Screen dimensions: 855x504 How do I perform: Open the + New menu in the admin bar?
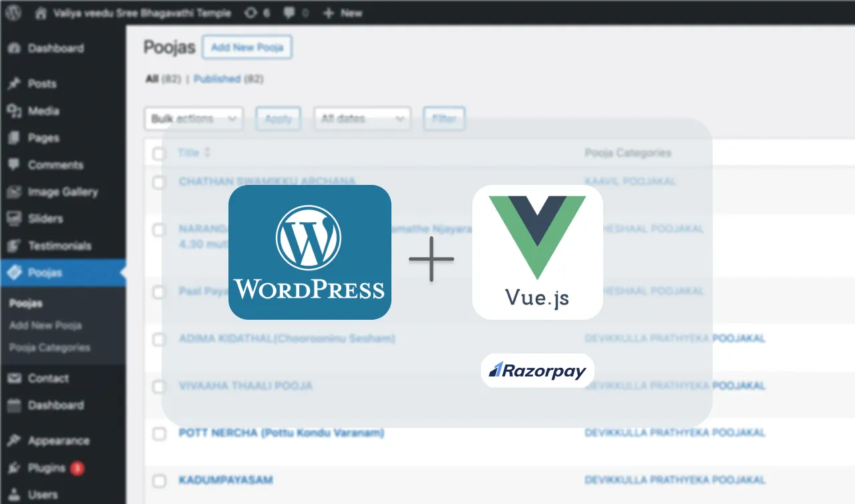click(342, 12)
